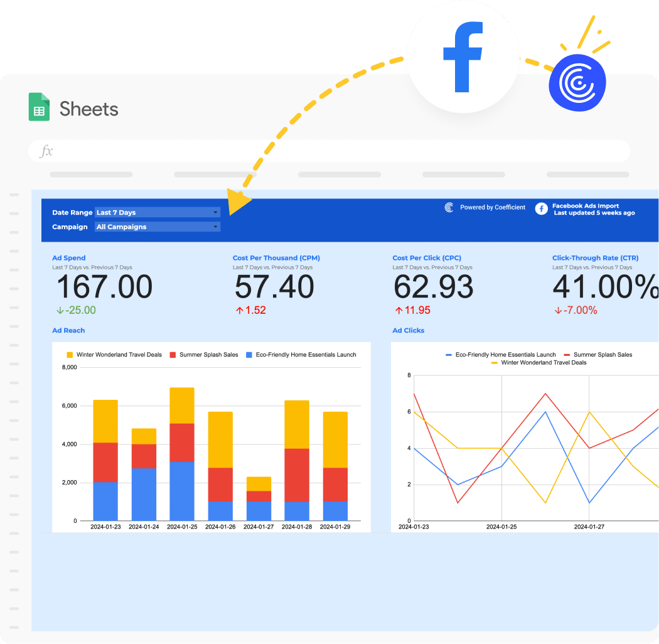The width and height of the screenshot is (659, 644).
Task: Click the fx formula icon
Action: tap(46, 151)
